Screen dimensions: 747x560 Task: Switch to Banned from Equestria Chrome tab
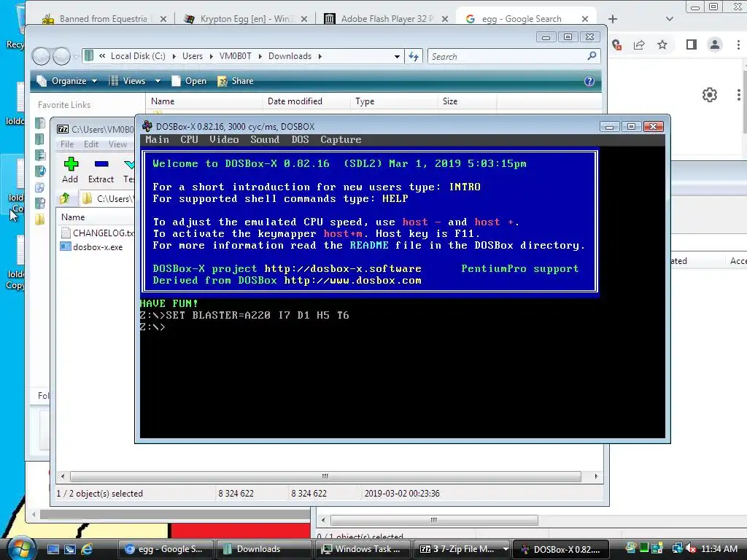(104, 18)
